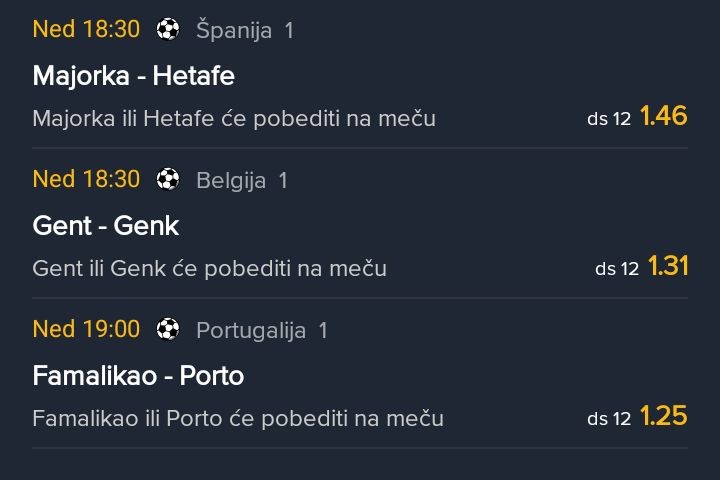720x480 pixels.
Task: Click Ned 18:30 time above Gent - Genk
Action: pyautogui.click(x=86, y=179)
